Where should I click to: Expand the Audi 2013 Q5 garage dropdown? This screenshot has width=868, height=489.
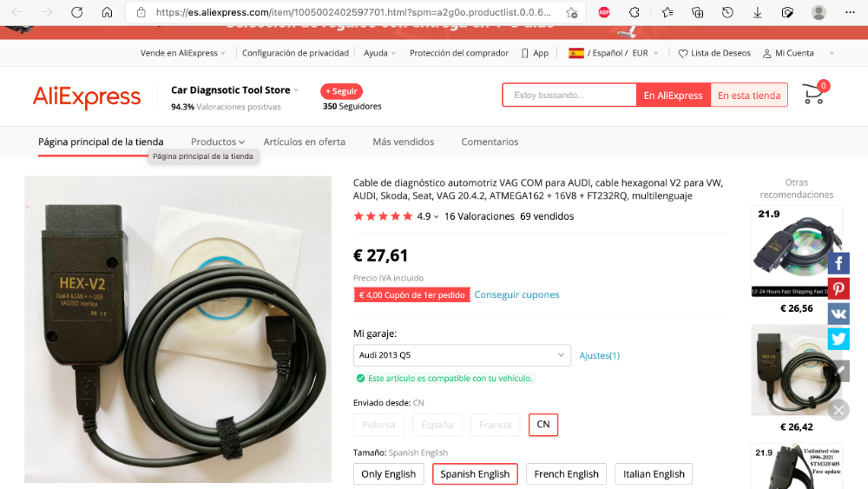462,355
